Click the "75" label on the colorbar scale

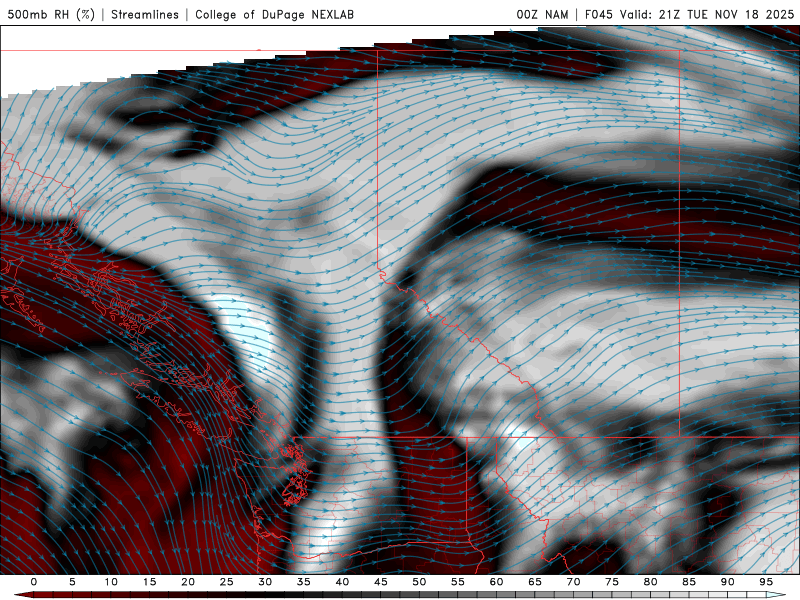pos(612,582)
